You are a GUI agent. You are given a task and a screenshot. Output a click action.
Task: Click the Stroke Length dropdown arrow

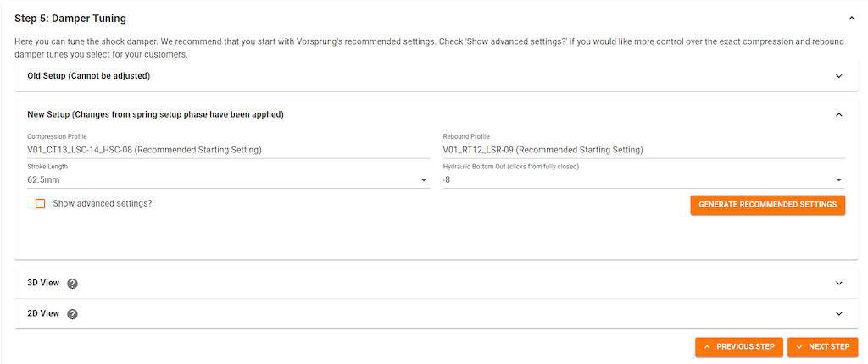[x=423, y=180]
